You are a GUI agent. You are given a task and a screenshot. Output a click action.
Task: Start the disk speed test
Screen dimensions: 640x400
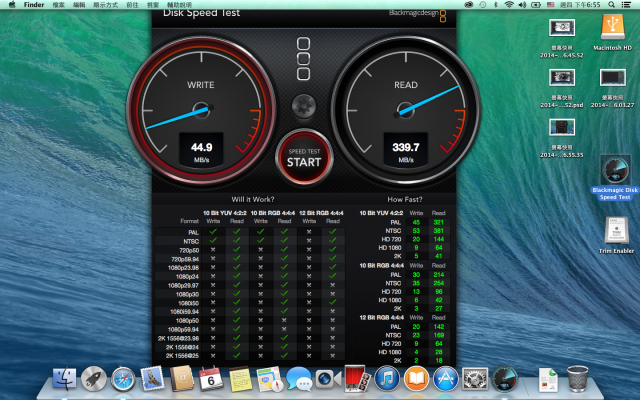[304, 158]
